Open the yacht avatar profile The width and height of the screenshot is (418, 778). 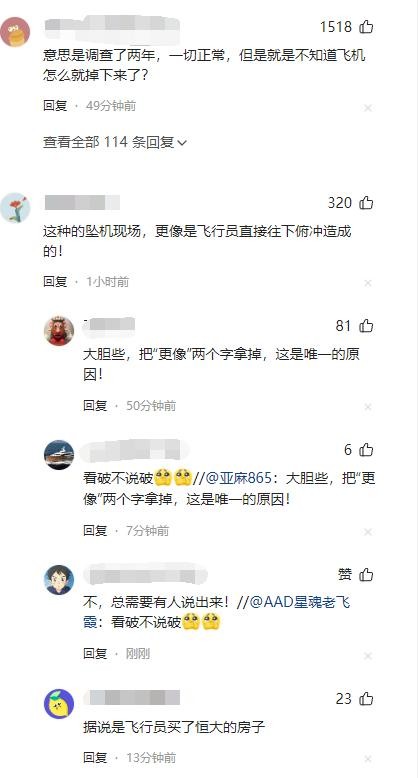click(59, 454)
